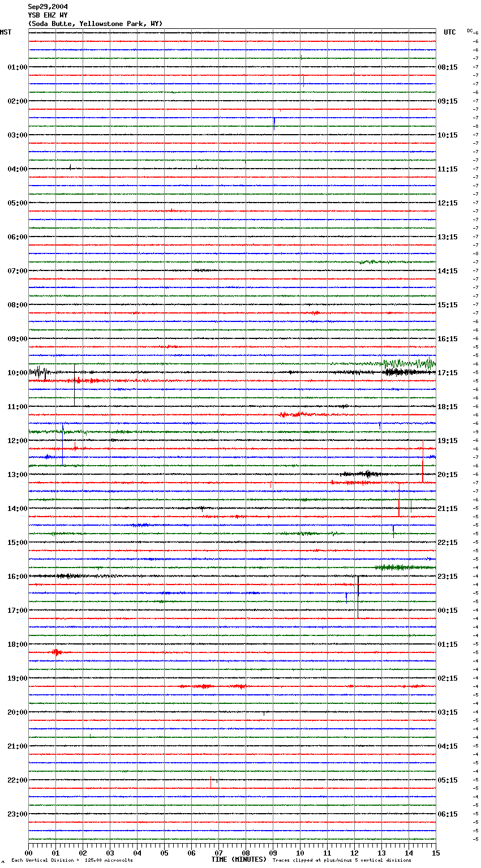The width and height of the screenshot is (481, 868).
Task: Select the 21:00 MST row label
Action: [18, 746]
